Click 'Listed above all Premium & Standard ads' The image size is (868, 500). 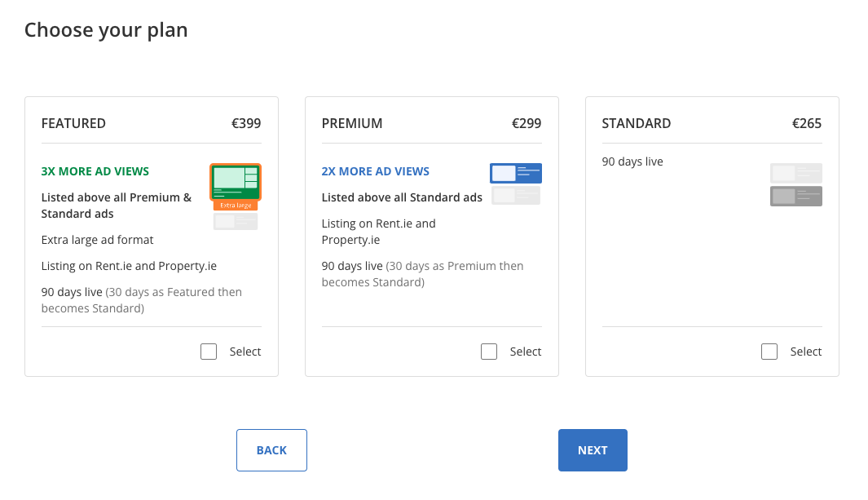click(117, 206)
